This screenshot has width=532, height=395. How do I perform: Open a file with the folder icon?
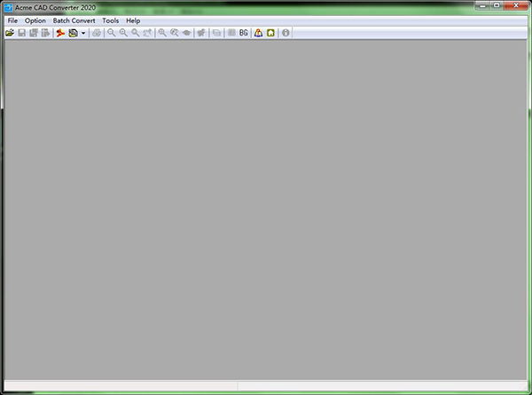[10, 33]
